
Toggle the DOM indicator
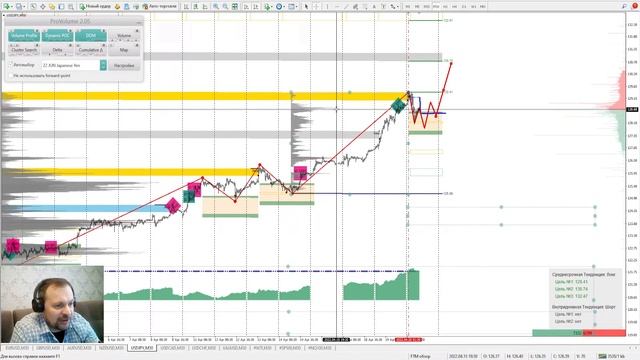91,36
